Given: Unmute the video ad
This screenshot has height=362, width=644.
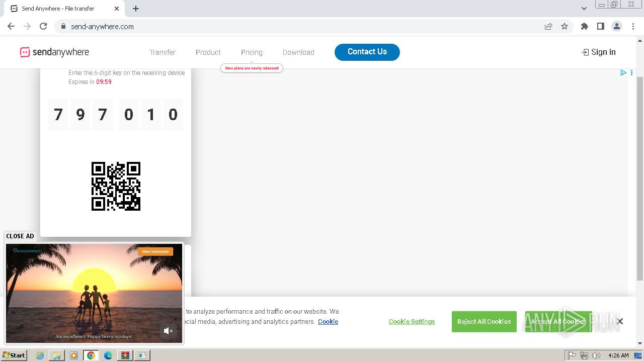Looking at the screenshot, I should pos(169,331).
